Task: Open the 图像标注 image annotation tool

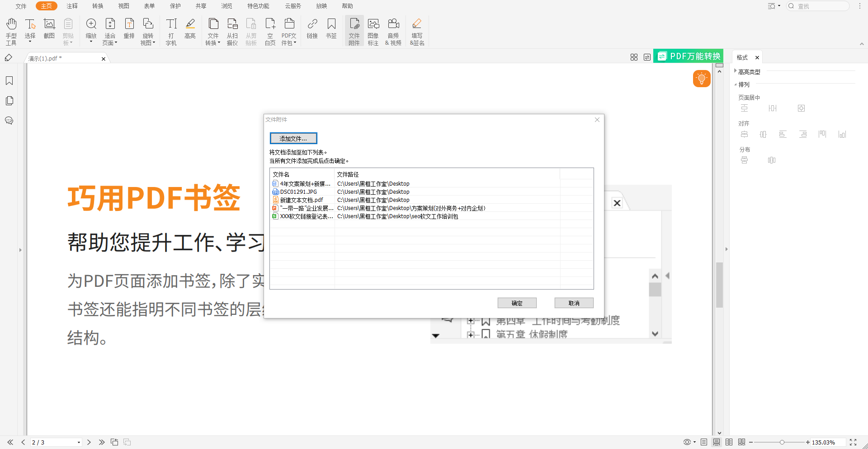Action: pyautogui.click(x=373, y=31)
